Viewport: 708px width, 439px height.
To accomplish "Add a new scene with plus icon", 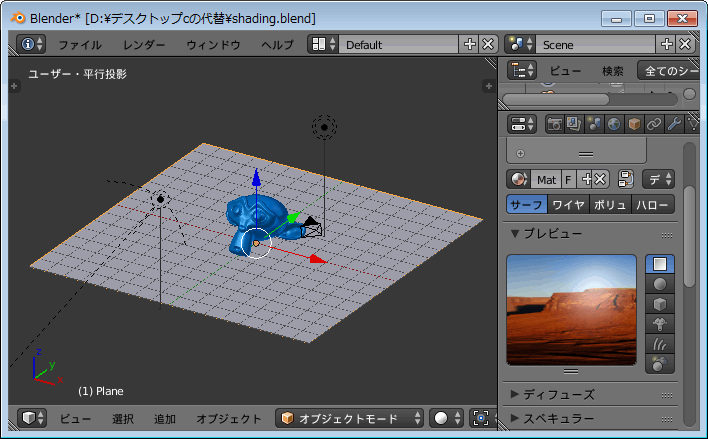I will pos(666,44).
